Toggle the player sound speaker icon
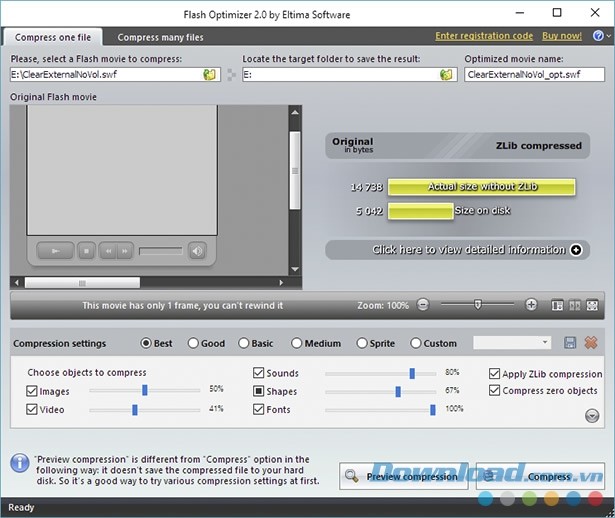615x518 pixels. tap(197, 251)
